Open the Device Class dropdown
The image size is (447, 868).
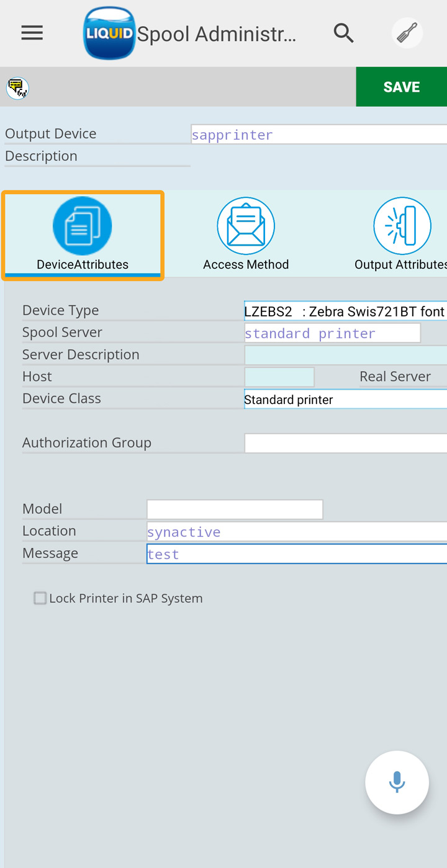pos(345,400)
